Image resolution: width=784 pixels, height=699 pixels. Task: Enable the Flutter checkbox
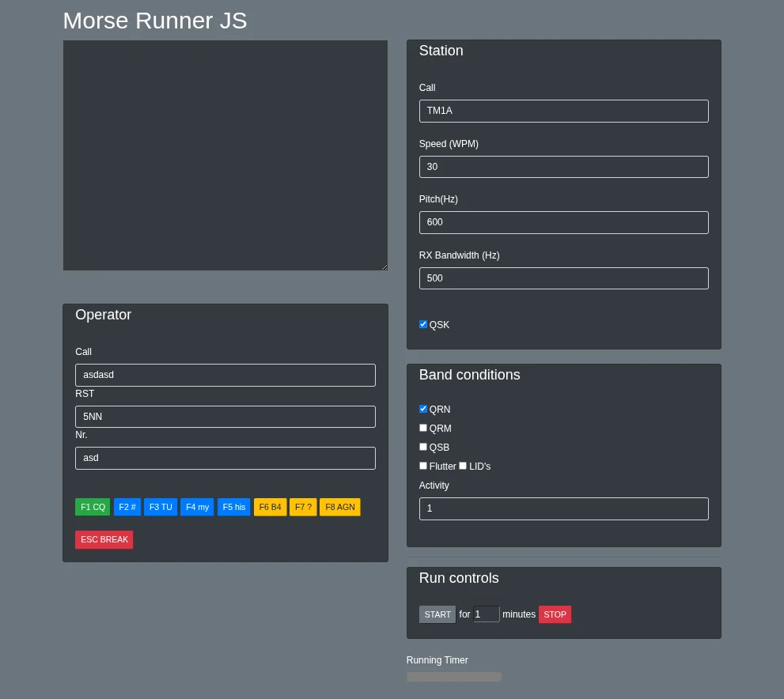tap(423, 466)
